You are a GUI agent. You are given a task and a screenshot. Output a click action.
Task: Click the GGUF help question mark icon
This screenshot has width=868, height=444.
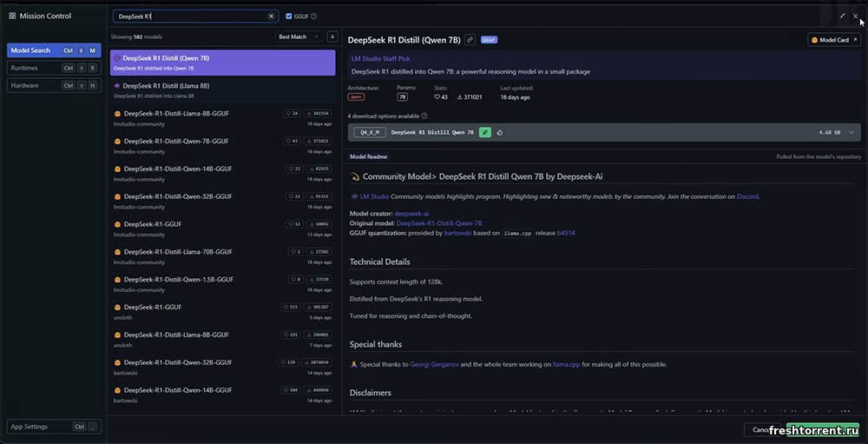(313, 16)
